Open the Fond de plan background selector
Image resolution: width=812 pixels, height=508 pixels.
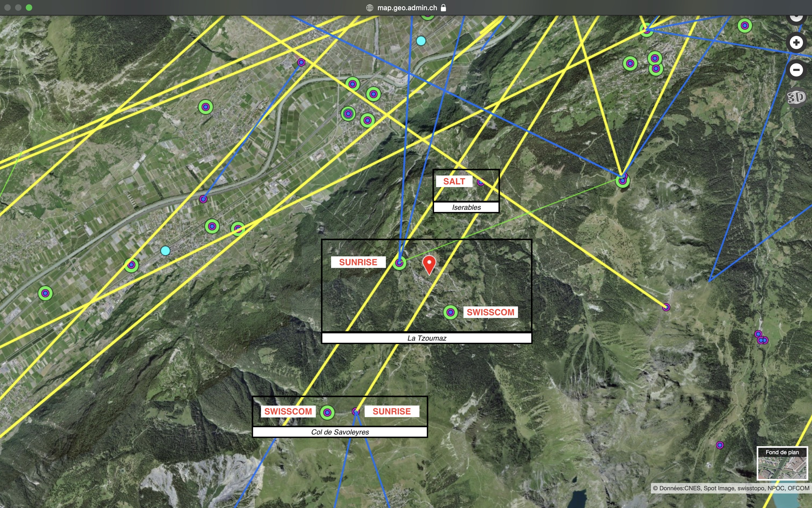click(782, 463)
